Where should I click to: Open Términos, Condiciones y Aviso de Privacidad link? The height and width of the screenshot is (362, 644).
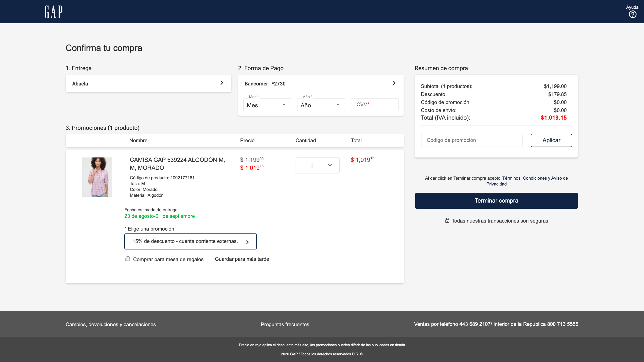527,181
